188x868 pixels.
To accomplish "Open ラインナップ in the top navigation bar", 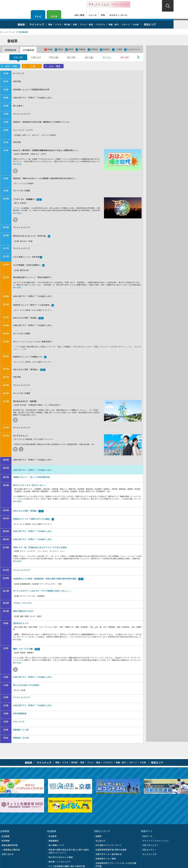I will click(x=36, y=25).
